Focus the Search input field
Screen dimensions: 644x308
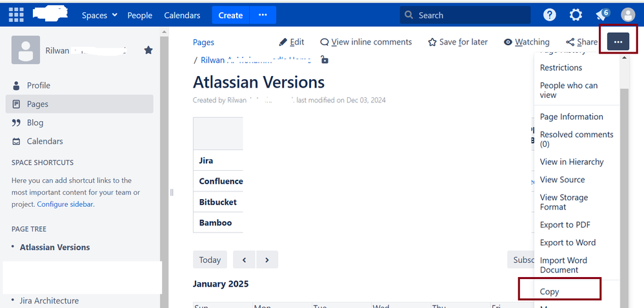pos(465,15)
